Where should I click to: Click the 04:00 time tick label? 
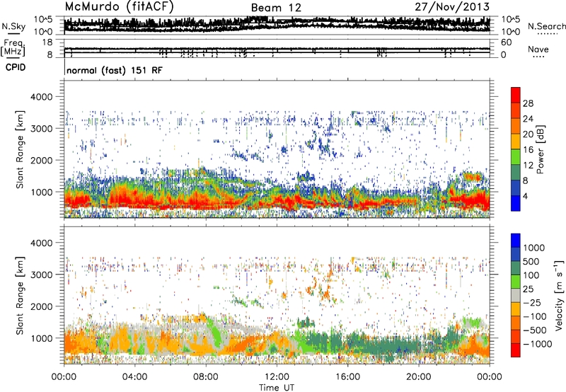[x=134, y=377]
